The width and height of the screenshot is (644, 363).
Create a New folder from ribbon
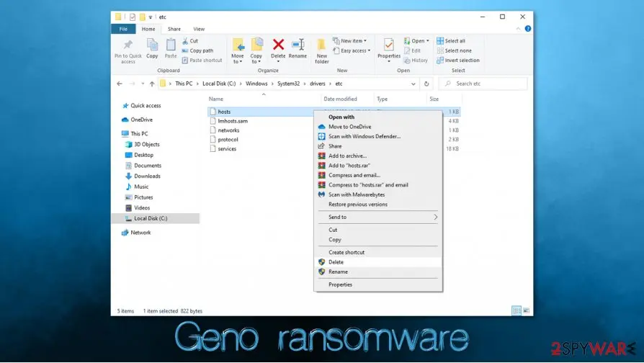tap(321, 51)
